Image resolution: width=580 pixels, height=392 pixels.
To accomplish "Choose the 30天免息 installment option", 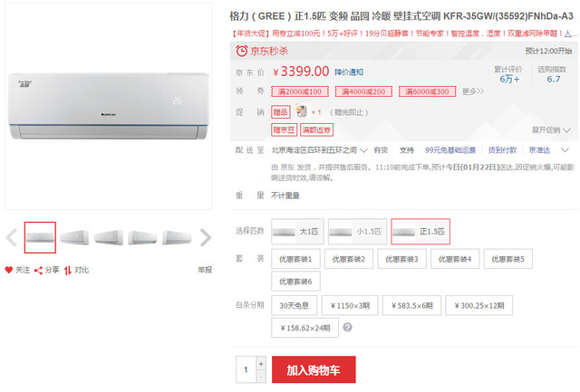I will [296, 305].
